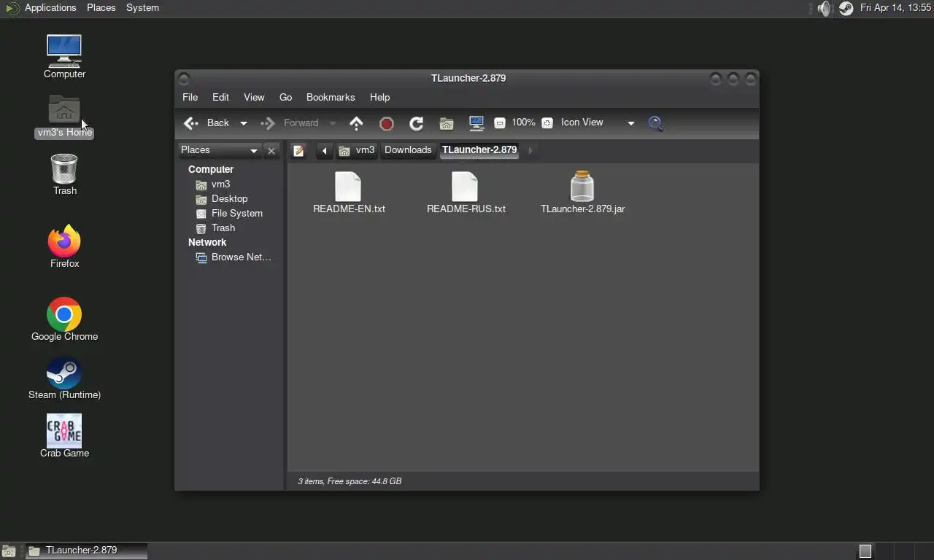Open the View menu
This screenshot has width=934, height=560.
(x=254, y=97)
